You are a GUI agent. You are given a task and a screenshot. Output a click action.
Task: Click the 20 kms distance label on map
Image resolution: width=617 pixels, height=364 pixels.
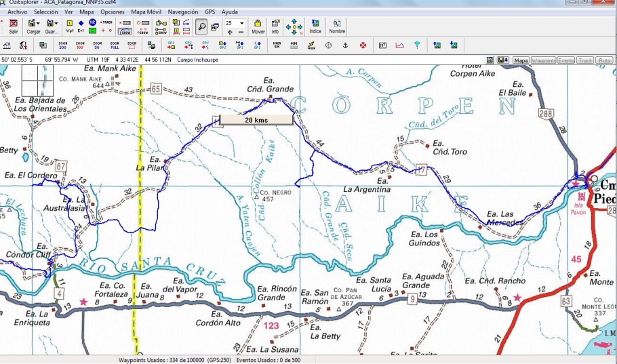click(x=256, y=120)
